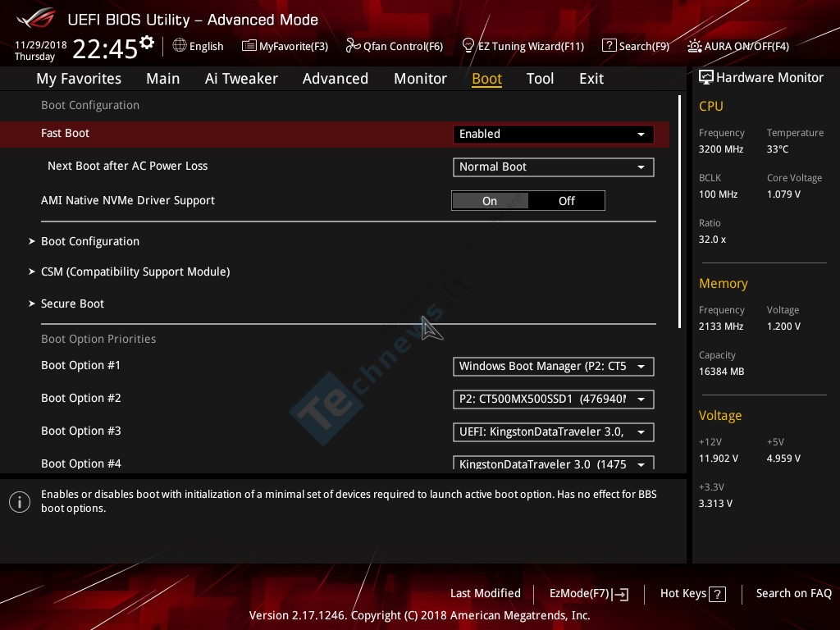Image resolution: width=840 pixels, height=630 pixels.
Task: Switch to the Ai Tweaker tab
Action: pos(241,79)
